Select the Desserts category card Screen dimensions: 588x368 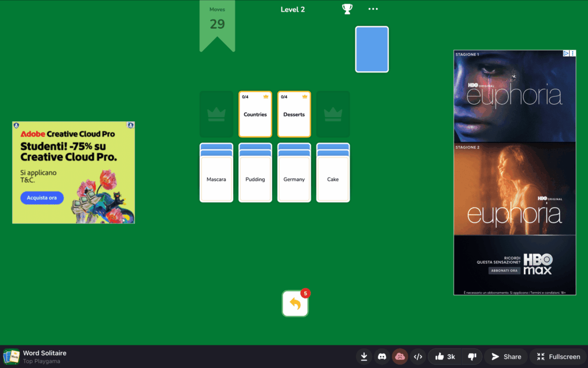click(294, 114)
